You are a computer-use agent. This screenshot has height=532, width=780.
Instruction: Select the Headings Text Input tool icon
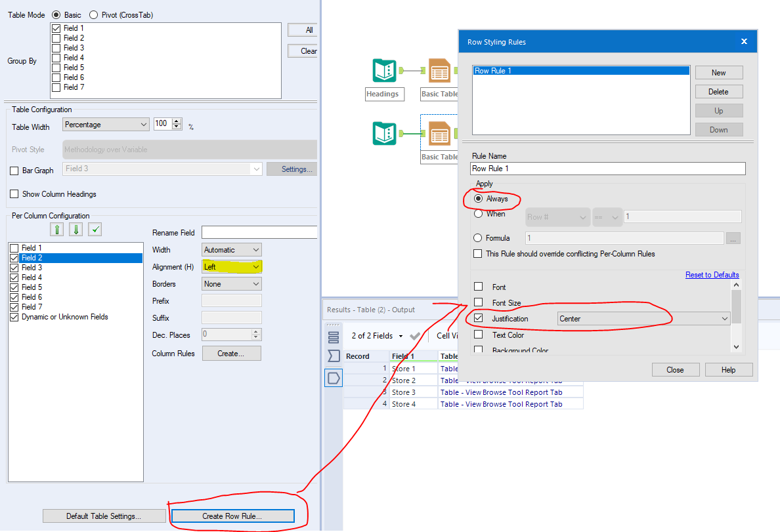[384, 71]
